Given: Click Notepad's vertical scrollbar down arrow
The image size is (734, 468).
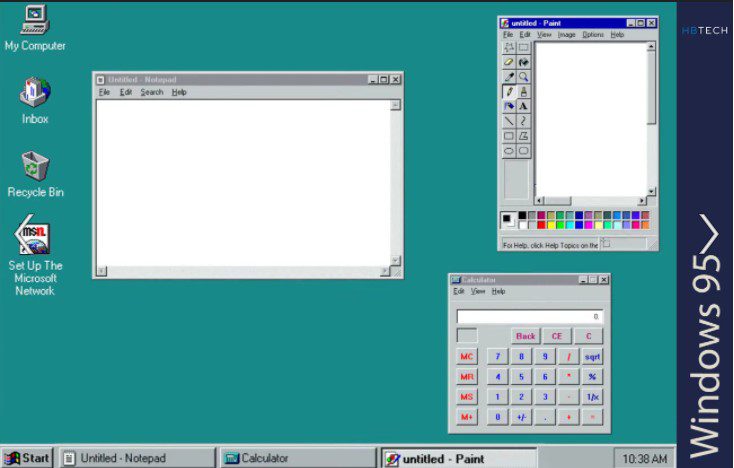Looking at the screenshot, I should click(396, 260).
